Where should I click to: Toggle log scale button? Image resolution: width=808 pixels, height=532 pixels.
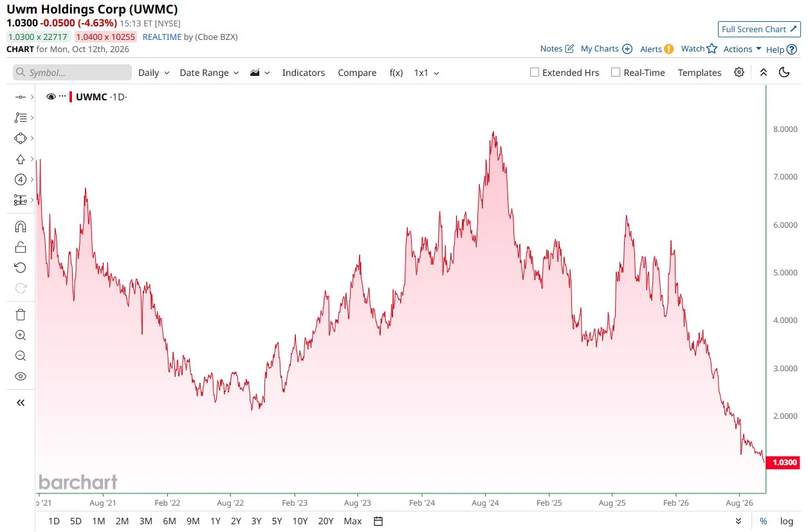coord(786,521)
